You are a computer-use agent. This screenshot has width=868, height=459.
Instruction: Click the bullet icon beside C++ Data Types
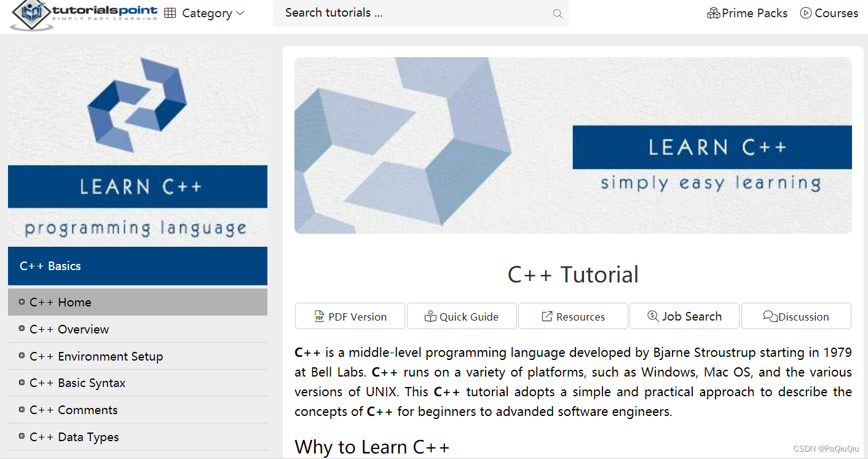pos(22,436)
